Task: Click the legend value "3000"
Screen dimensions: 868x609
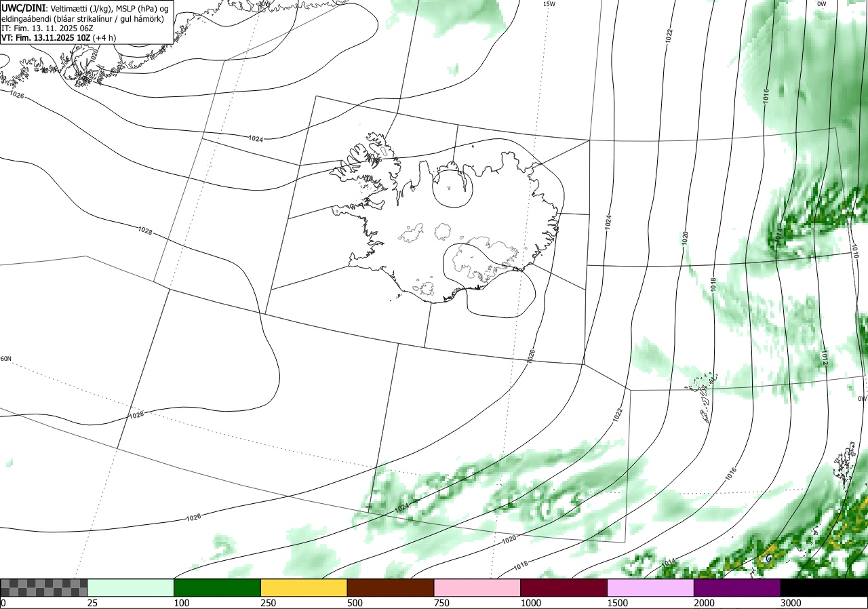Action: point(791,603)
